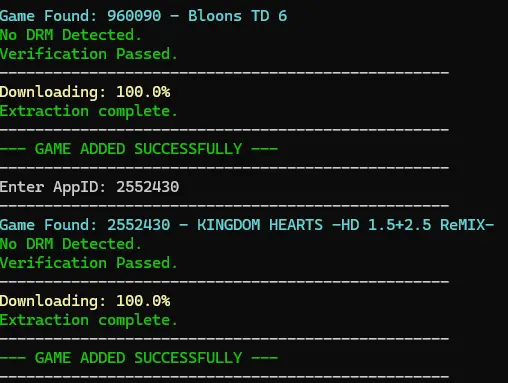This screenshot has width=508, height=383.
Task: Click the dashed separator below the first 'Verification Passed.'
Action: pos(224,72)
